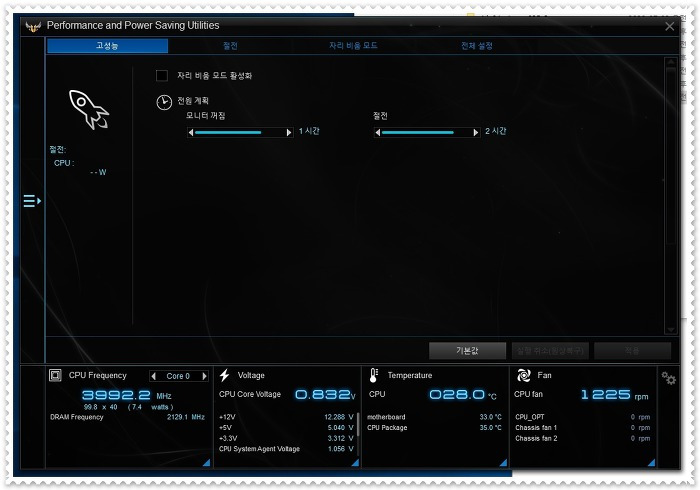This screenshot has width=700, height=490.
Task: Click the Temperature thermometer icon
Action: pos(374,375)
